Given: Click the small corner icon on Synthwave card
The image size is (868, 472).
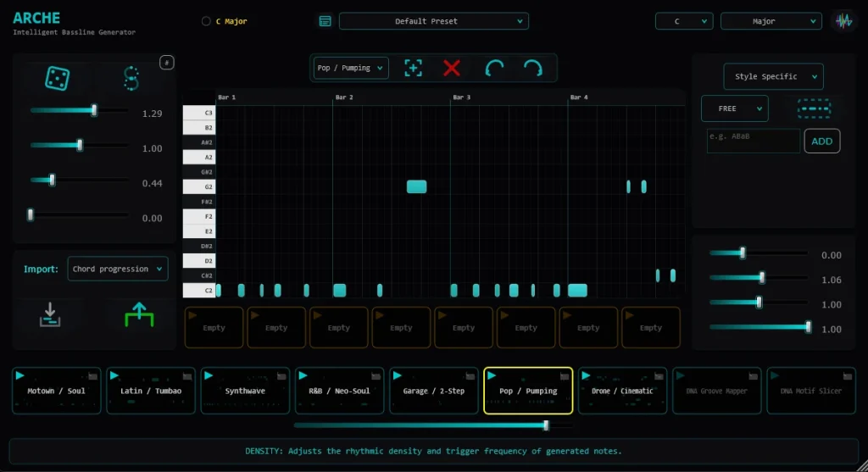Looking at the screenshot, I should click(281, 376).
